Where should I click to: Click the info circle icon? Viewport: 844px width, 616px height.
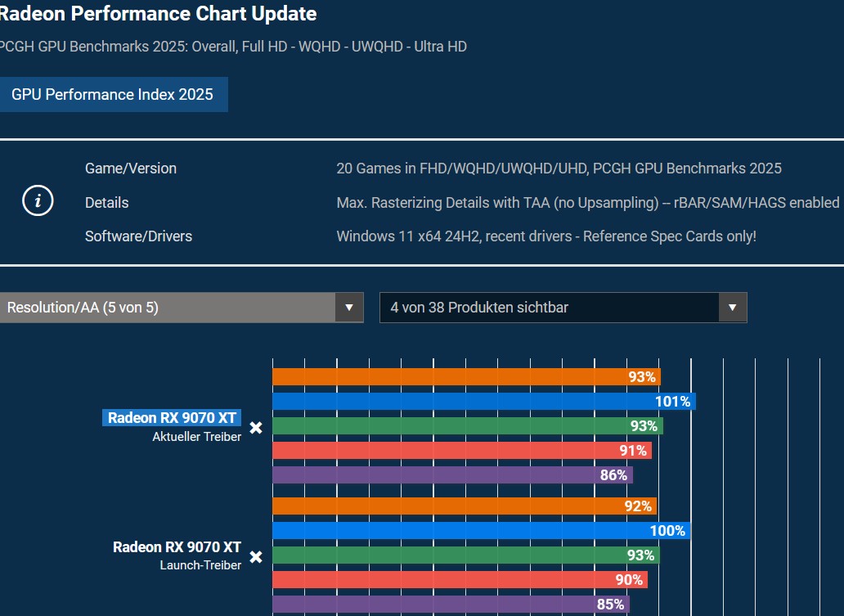pyautogui.click(x=38, y=201)
